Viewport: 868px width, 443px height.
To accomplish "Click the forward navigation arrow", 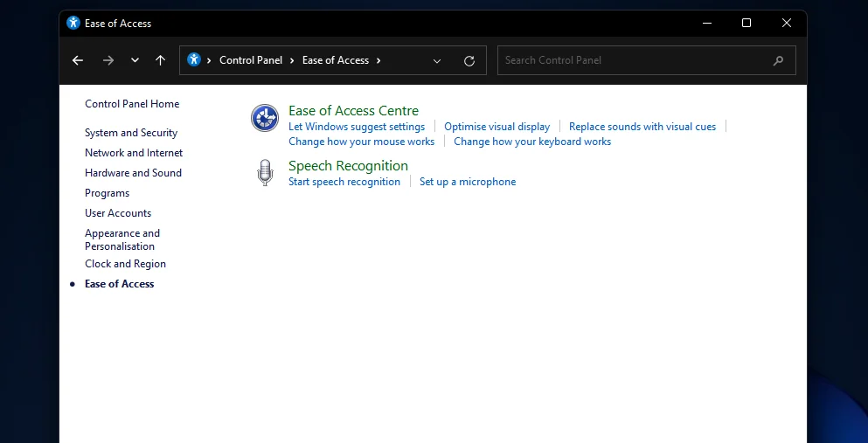I will pyautogui.click(x=108, y=60).
